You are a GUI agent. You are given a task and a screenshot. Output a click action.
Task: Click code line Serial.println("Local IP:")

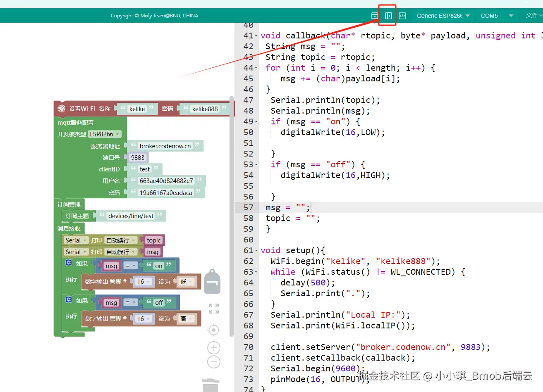340,315
